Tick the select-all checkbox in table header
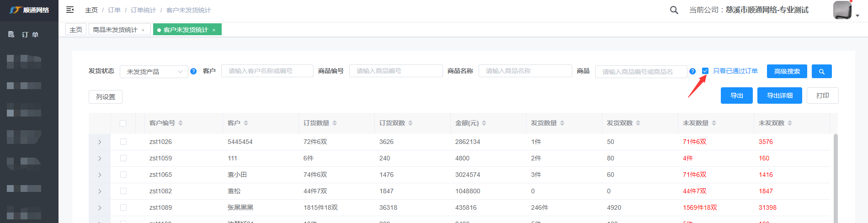Screen dimensions: 868x223 pos(123,123)
